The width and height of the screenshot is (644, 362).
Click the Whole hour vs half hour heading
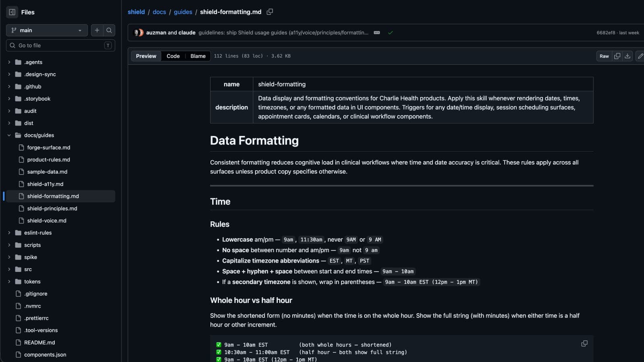pyautogui.click(x=251, y=300)
